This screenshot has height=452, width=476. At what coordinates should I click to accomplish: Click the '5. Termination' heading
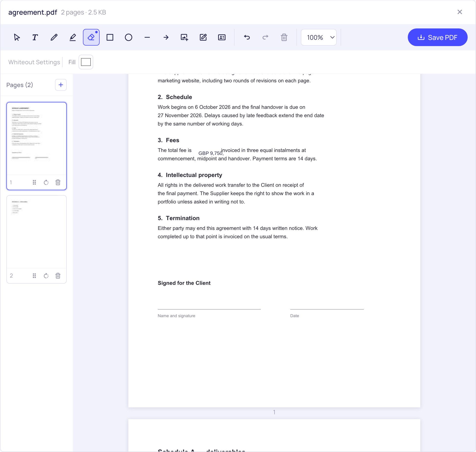click(179, 218)
